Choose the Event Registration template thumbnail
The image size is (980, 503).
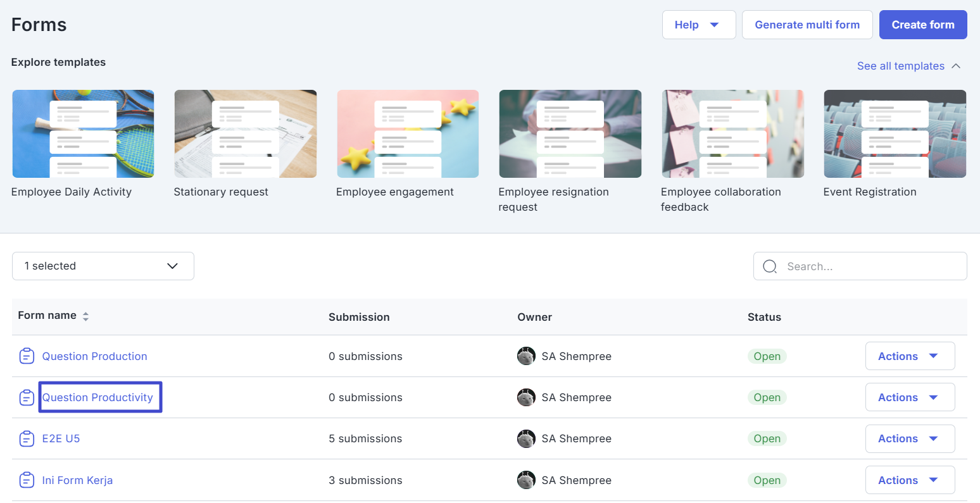(895, 134)
